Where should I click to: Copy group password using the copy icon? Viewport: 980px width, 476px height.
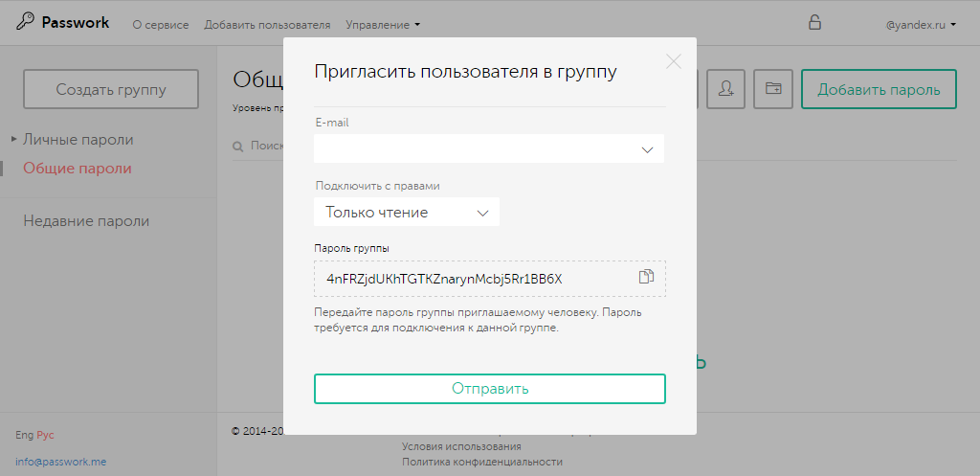[x=646, y=277]
